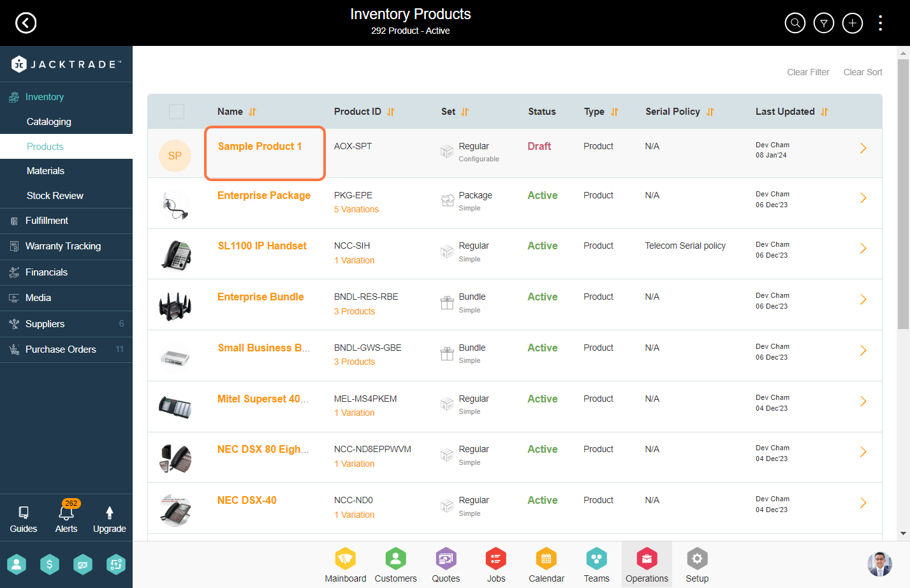Open Guides in the sidebar footer
The image size is (910, 588).
pyautogui.click(x=24, y=519)
